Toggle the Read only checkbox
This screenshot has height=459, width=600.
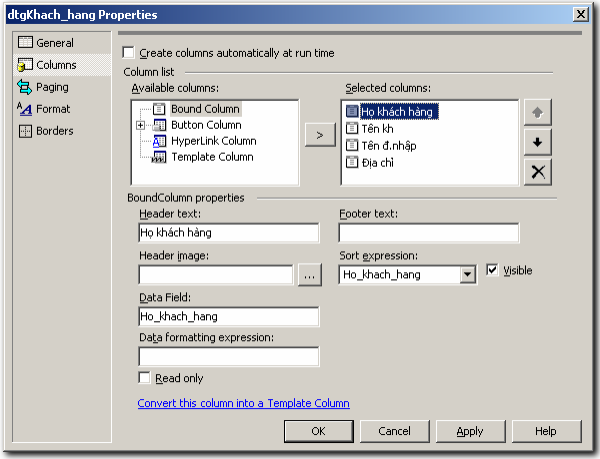click(145, 378)
